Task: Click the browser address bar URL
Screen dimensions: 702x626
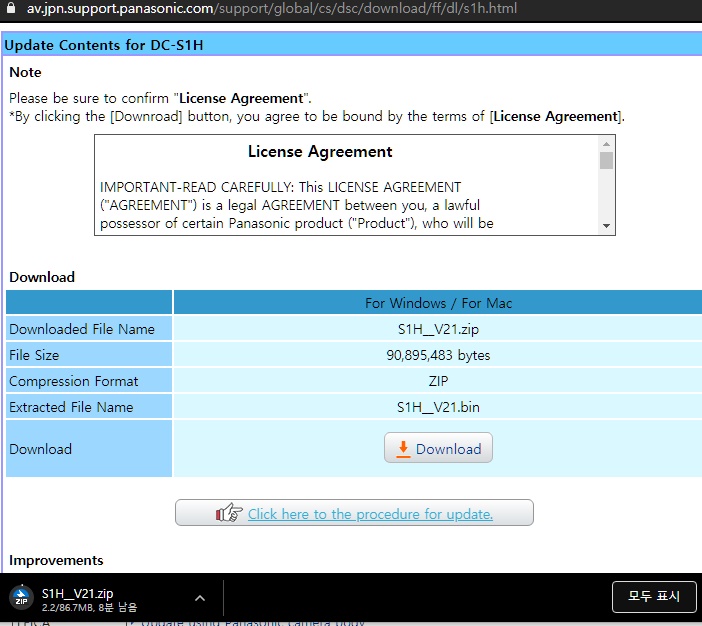Action: [272, 8]
